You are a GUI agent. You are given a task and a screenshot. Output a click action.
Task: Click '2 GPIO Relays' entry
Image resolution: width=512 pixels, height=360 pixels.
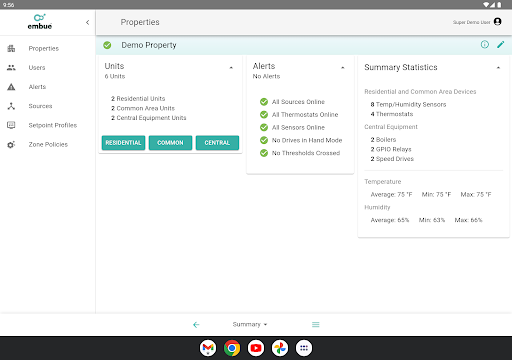point(391,149)
